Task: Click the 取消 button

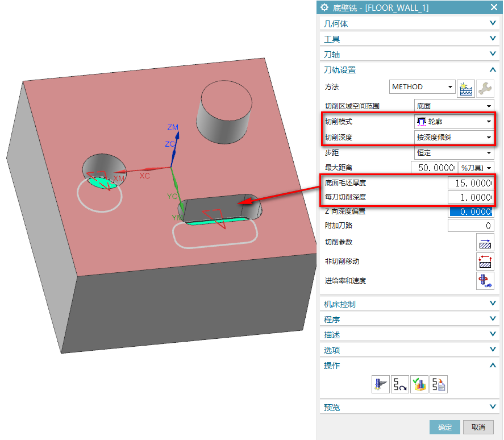Action: pos(478,427)
